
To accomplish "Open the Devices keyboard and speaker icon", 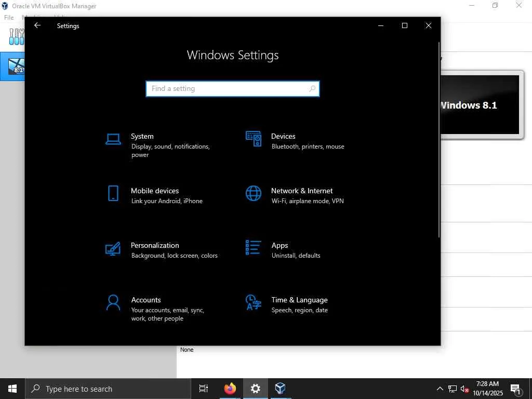I will point(254,139).
